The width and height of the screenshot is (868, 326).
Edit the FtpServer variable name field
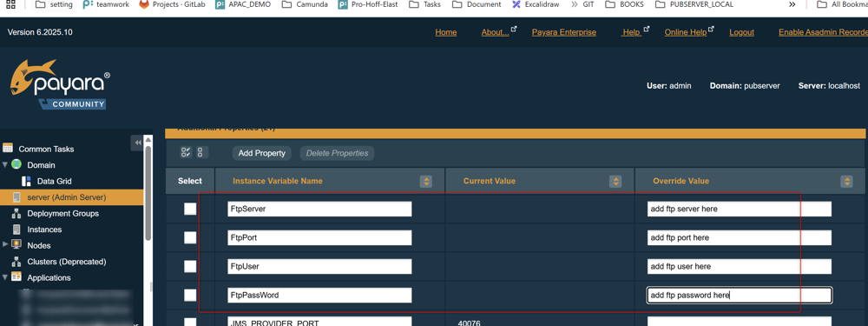pos(319,209)
